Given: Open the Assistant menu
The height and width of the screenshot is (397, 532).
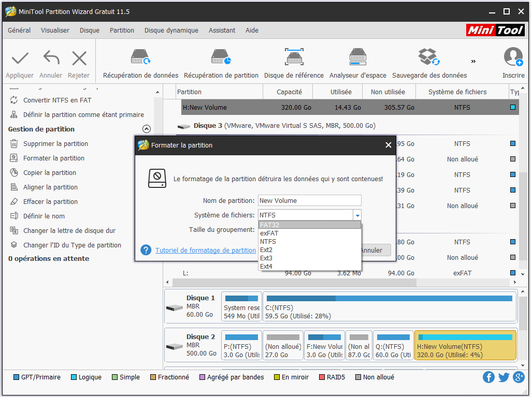Looking at the screenshot, I should (222, 30).
